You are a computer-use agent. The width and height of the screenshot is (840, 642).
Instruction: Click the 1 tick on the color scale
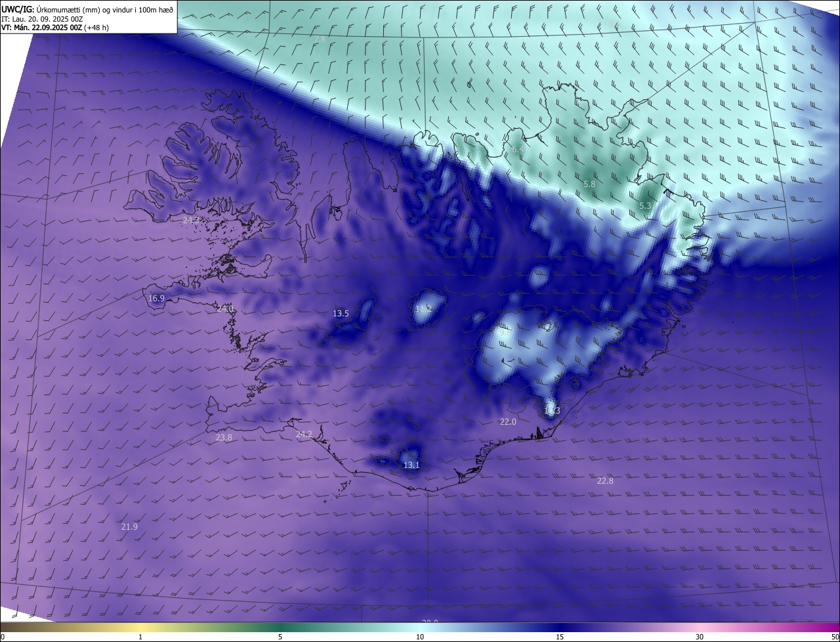point(140,637)
